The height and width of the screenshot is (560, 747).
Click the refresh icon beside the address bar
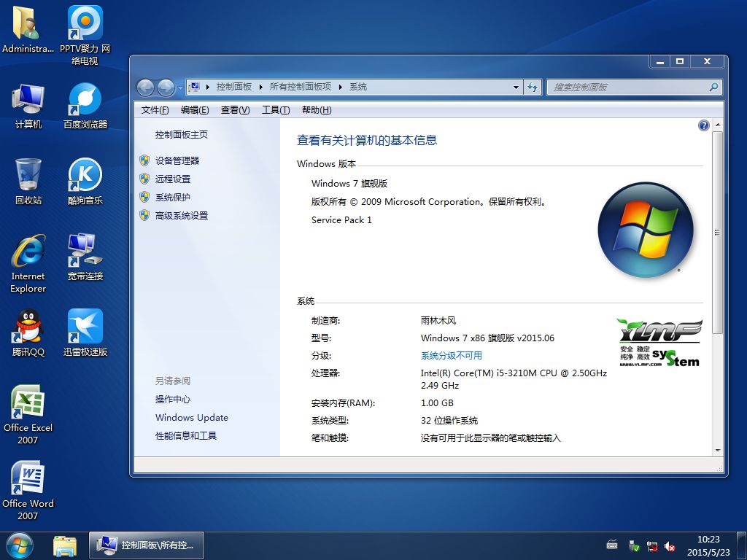coord(533,87)
